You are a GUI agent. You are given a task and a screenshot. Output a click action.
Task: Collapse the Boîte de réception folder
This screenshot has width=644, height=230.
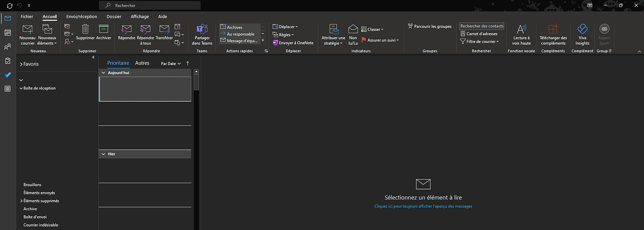21,88
